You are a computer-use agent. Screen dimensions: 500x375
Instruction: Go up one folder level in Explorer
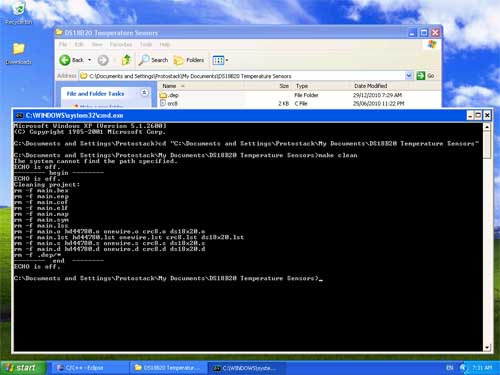pos(126,60)
